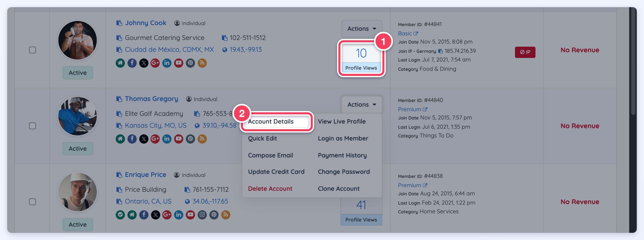
Task: Open the Basic plan link
Action: coord(408,34)
